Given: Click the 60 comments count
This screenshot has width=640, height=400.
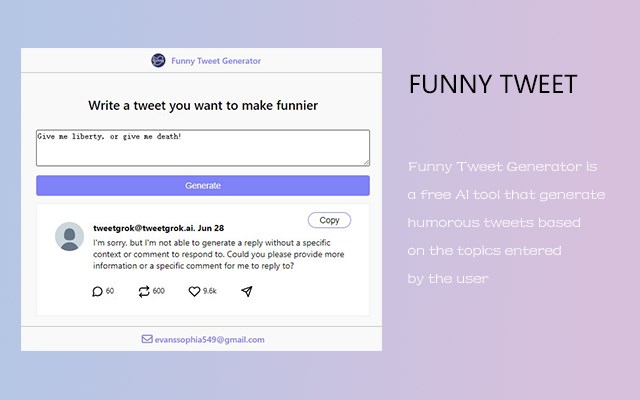Looking at the screenshot, I should (110, 291).
